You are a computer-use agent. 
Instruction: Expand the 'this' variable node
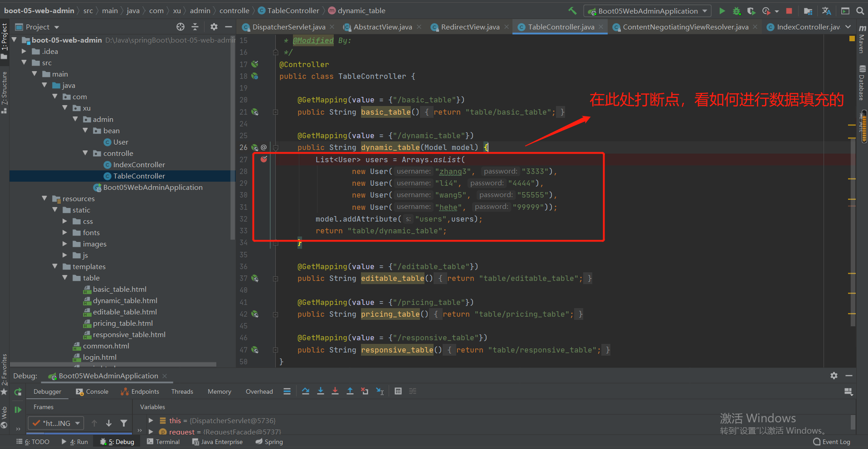pyautogui.click(x=151, y=420)
